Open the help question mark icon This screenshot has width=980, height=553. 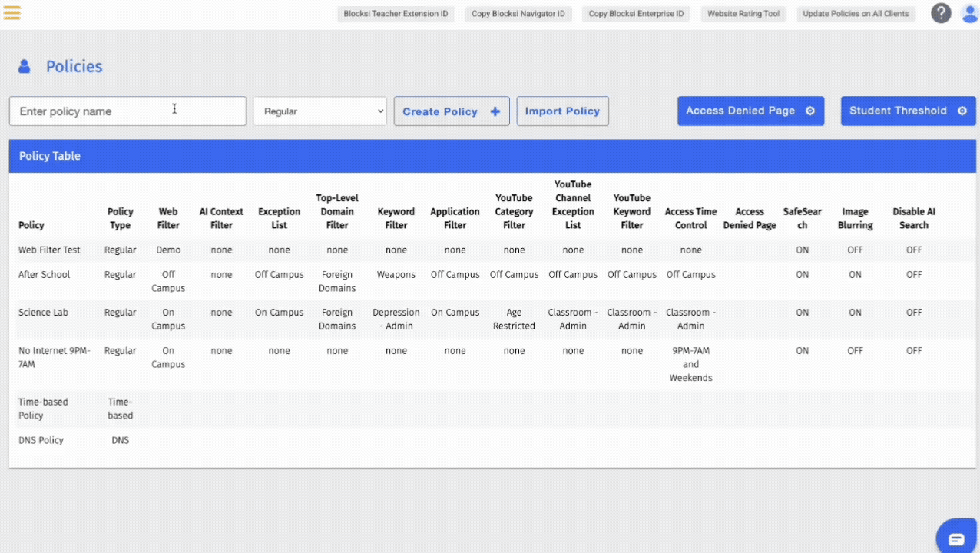[x=941, y=13]
